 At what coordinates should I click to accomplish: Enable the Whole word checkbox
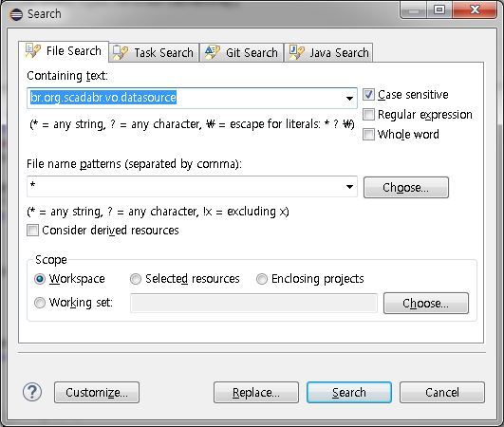pyautogui.click(x=368, y=135)
